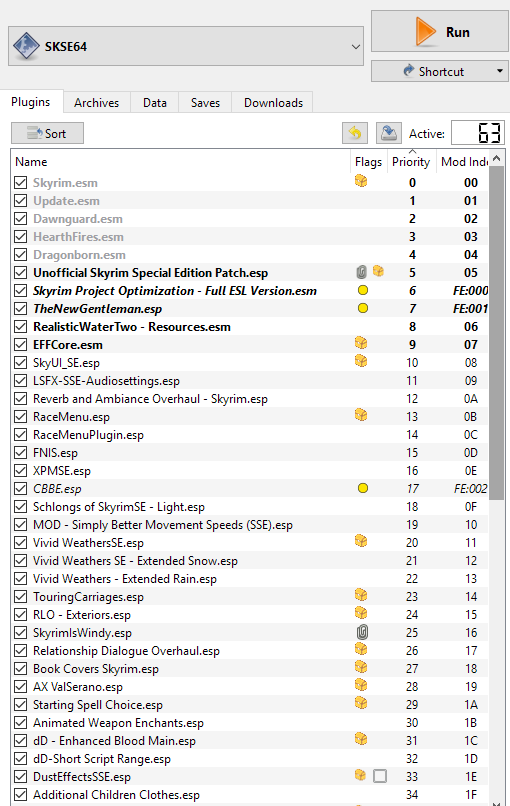Click the paperclip flag on SkyrimIsWindy.esp
The width and height of the screenshot is (510, 806).
[x=362, y=632]
